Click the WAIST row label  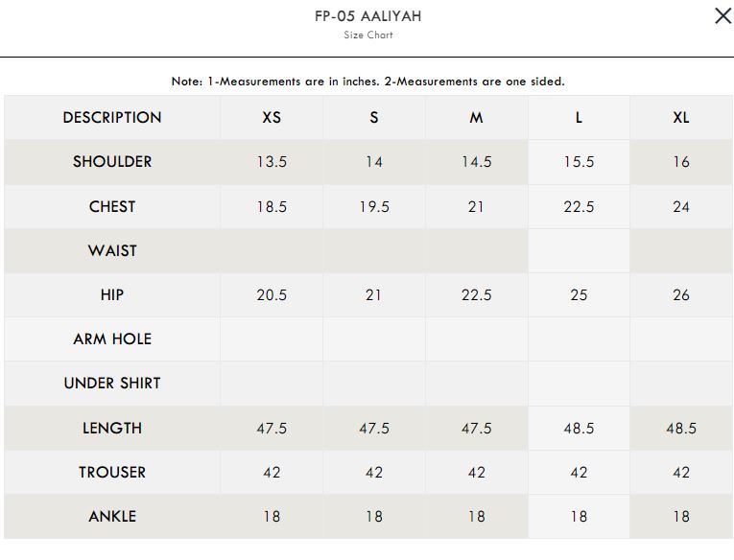point(112,250)
